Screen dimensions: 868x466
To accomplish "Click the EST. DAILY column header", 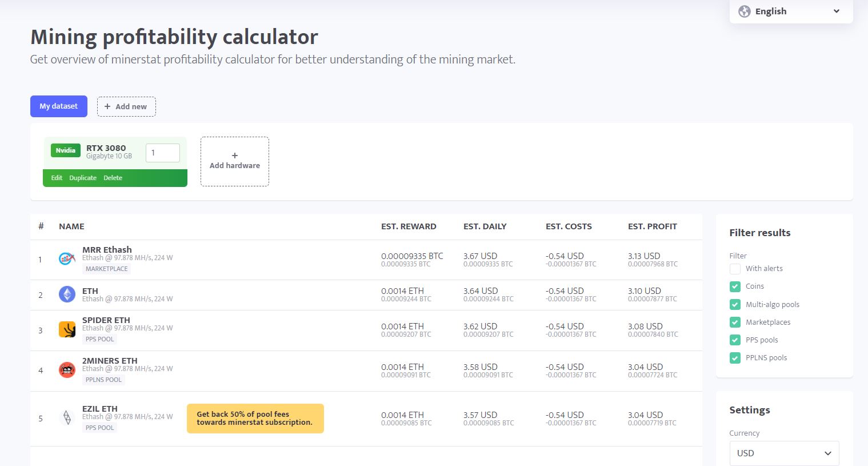I will pyautogui.click(x=485, y=226).
